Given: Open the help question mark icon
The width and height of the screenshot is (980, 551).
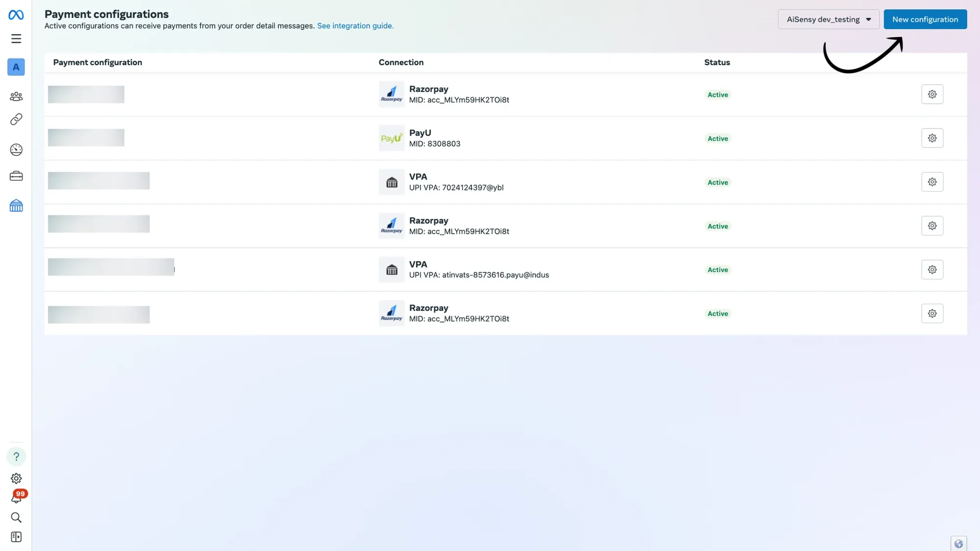Looking at the screenshot, I should pyautogui.click(x=16, y=456).
